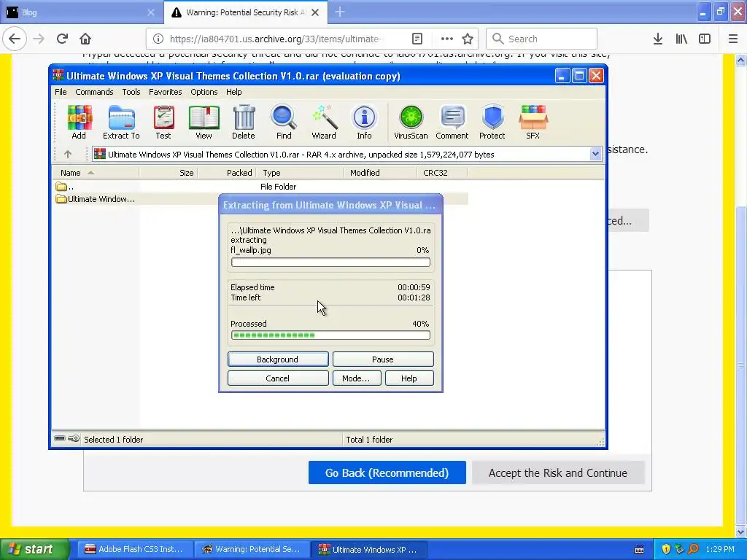747x560 pixels.
Task: Click the drive icon in WinRAR status bar
Action: [60, 438]
